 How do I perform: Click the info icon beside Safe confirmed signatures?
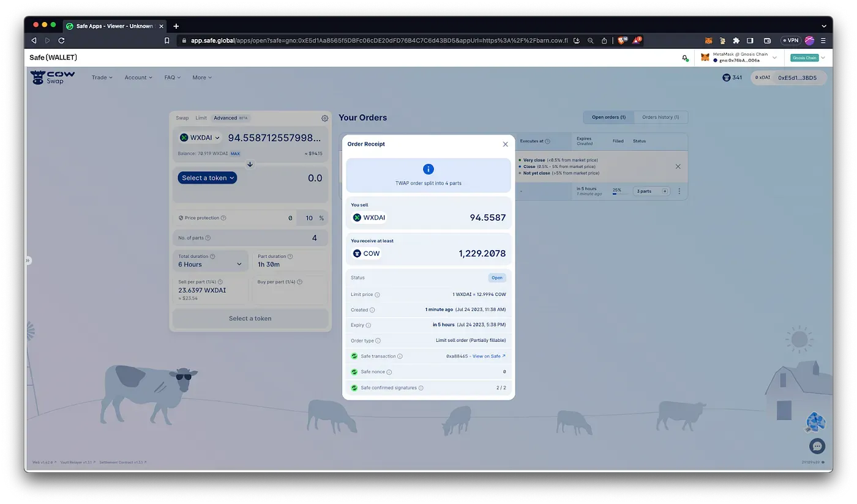pyautogui.click(x=421, y=388)
